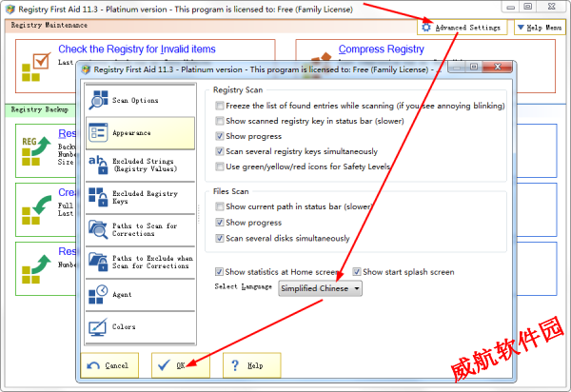Open the Agent clock icon
The width and height of the screenshot is (571, 392).
pos(98,294)
